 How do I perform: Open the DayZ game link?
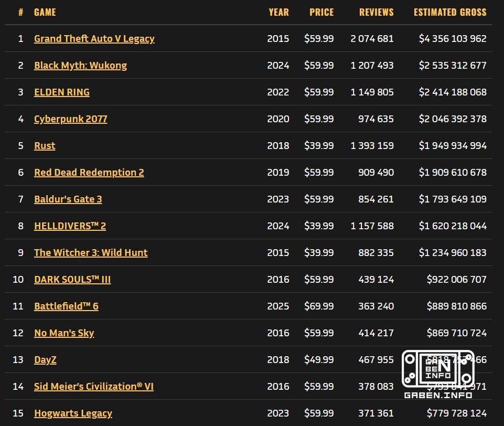pyautogui.click(x=45, y=360)
